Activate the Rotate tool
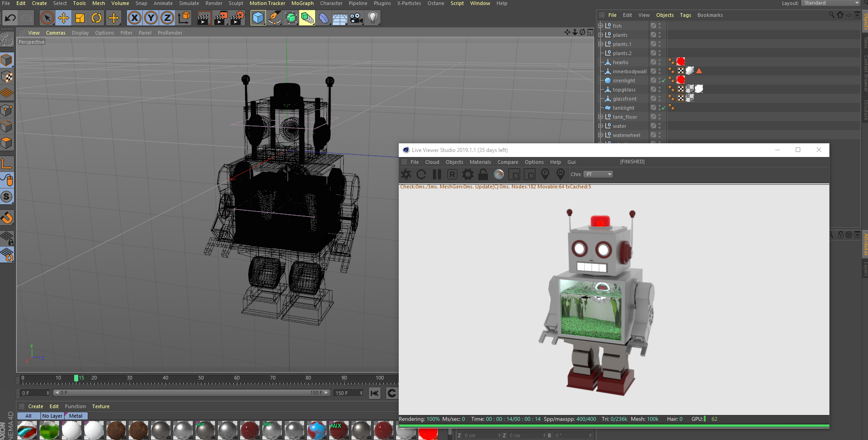Image resolution: width=868 pixels, height=440 pixels. tap(96, 18)
